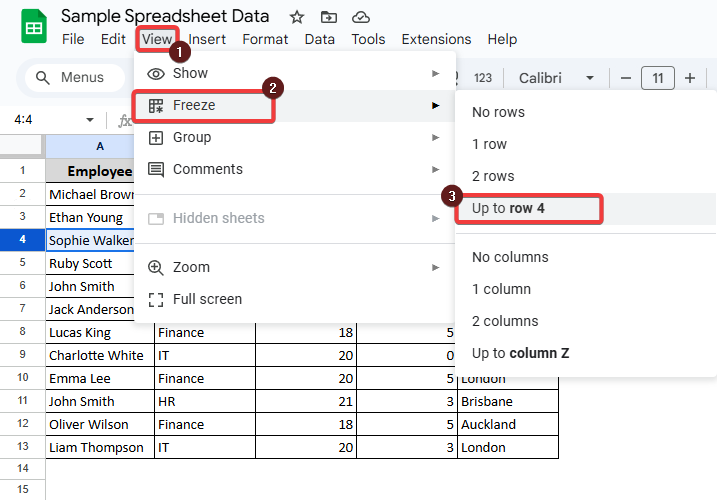
Task: Click the Freeze menu icon
Action: 156,105
